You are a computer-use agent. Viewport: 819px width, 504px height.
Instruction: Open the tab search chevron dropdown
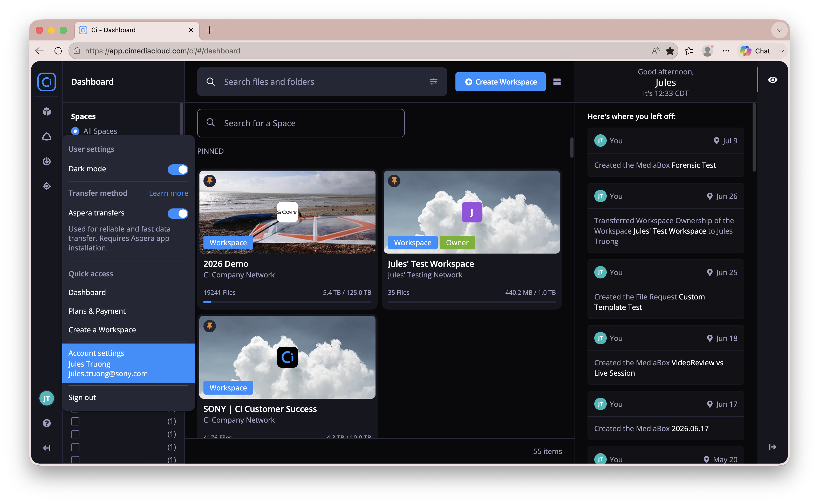pyautogui.click(x=779, y=30)
